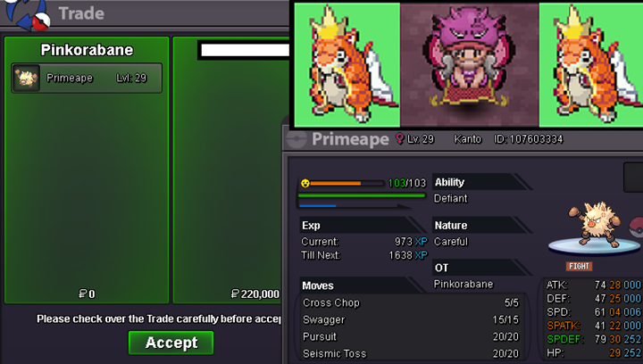Click the pokeball icon next to the Primeape title

[296, 139]
